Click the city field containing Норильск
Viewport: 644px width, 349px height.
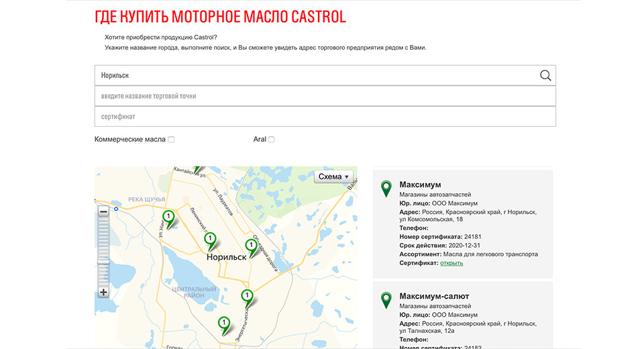(325, 75)
